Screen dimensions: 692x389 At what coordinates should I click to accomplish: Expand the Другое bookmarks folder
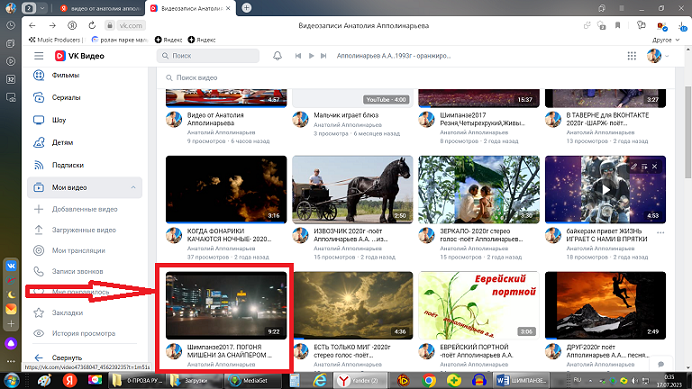click(x=666, y=40)
